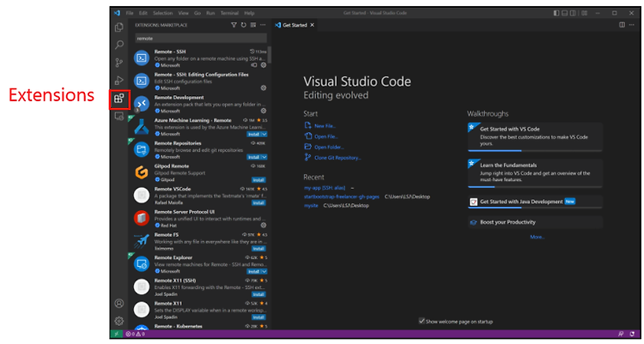Open the Extensions view icon
Screen dimensions: 644x344
click(x=119, y=99)
